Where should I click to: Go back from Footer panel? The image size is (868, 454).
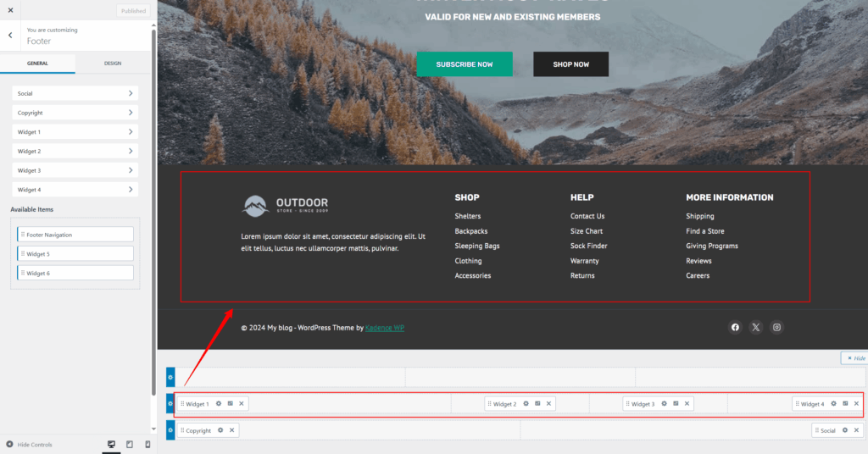pyautogui.click(x=10, y=35)
